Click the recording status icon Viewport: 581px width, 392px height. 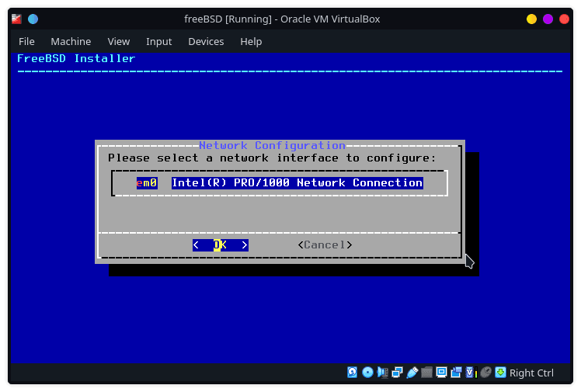coord(456,373)
